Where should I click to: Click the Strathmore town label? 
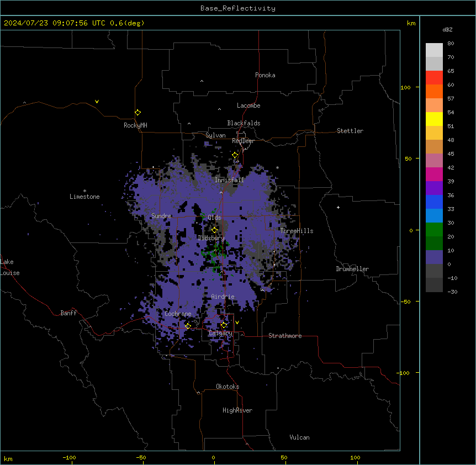coord(285,336)
